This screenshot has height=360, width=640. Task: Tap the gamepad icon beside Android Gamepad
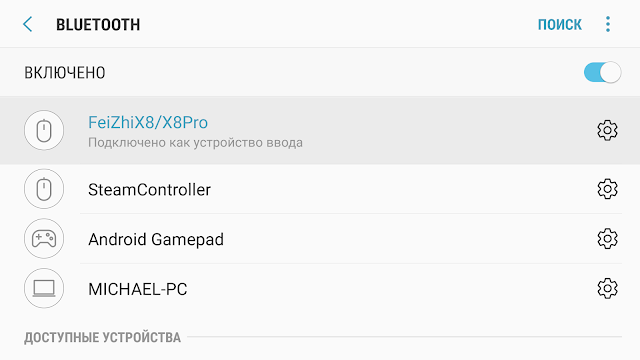point(44,239)
